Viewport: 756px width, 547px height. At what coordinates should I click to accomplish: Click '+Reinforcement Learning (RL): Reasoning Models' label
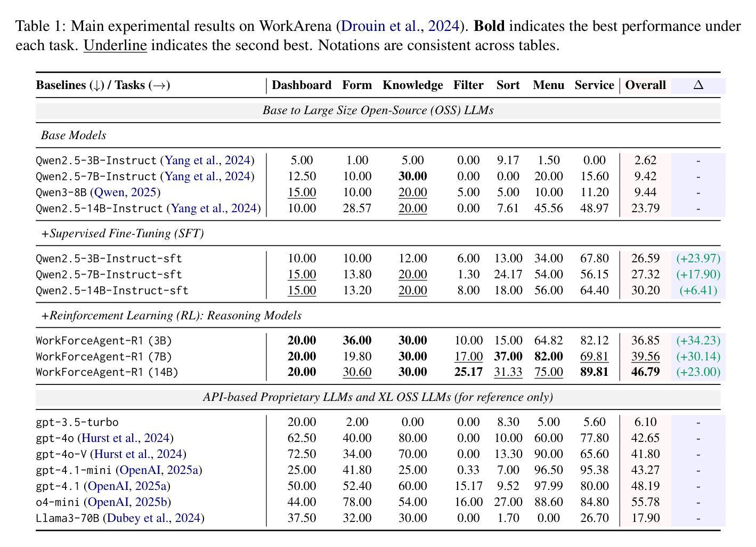click(x=172, y=316)
